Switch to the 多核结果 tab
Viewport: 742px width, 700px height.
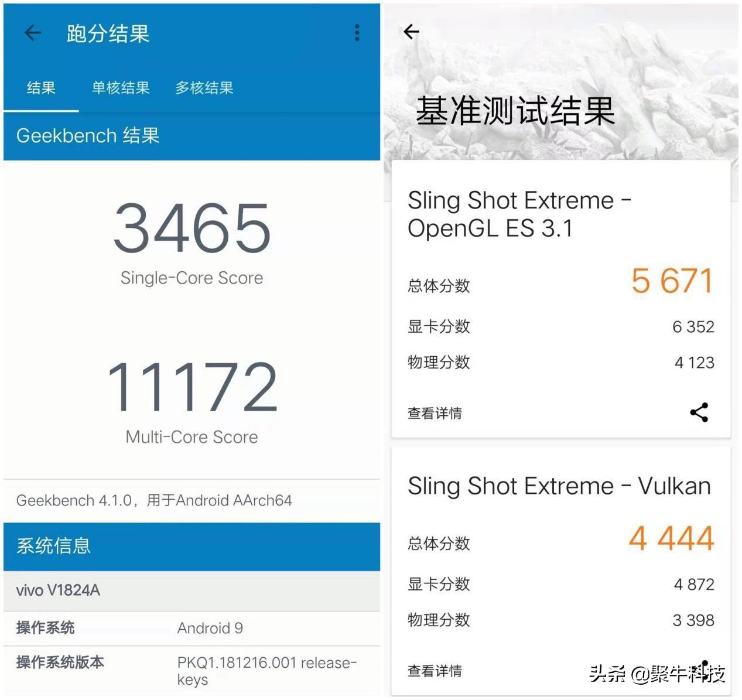click(204, 88)
